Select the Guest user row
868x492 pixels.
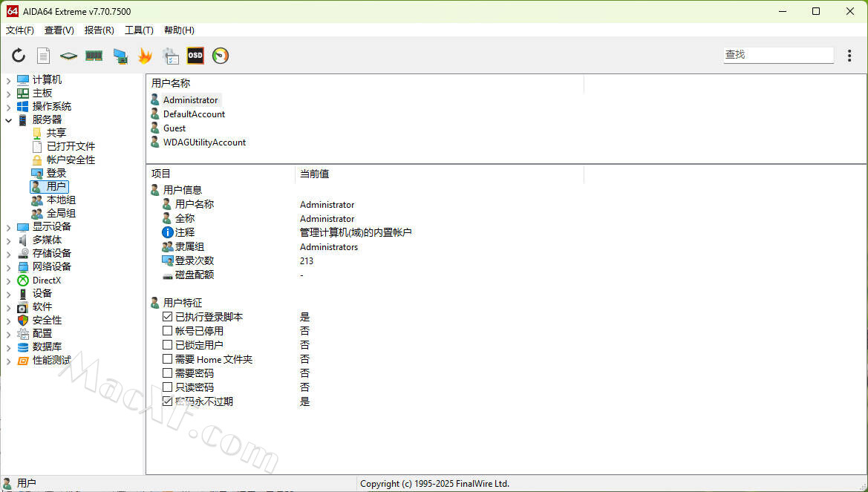(x=174, y=128)
